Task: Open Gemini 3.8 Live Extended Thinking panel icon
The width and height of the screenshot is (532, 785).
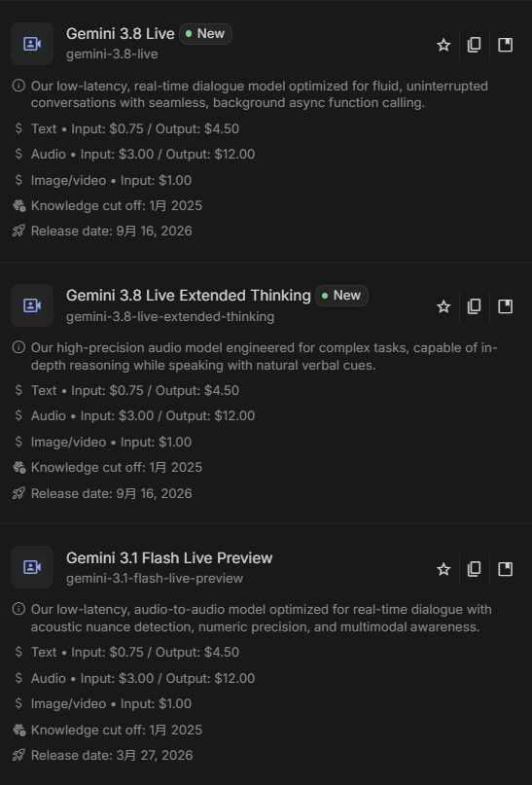Action: 506,306
